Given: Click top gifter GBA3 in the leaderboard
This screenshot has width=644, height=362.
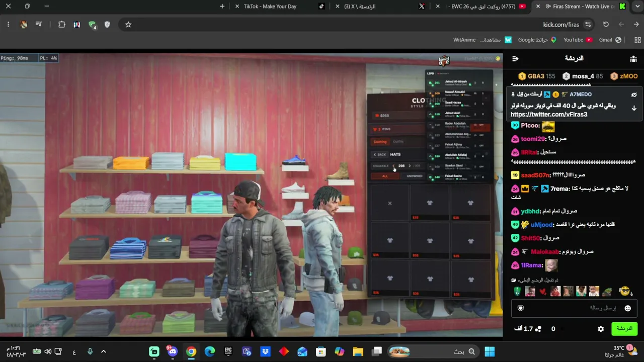Looking at the screenshot, I should (536, 76).
